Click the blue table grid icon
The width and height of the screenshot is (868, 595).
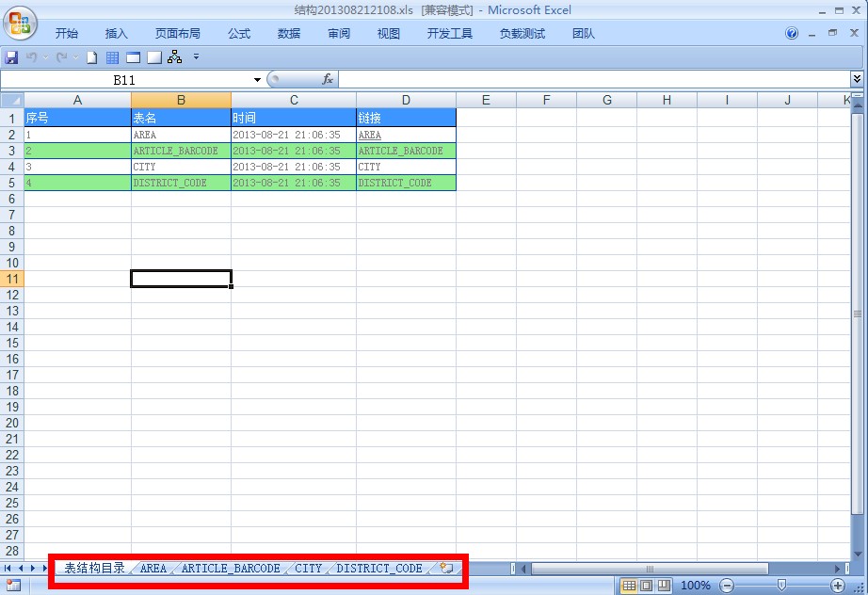pyautogui.click(x=112, y=57)
